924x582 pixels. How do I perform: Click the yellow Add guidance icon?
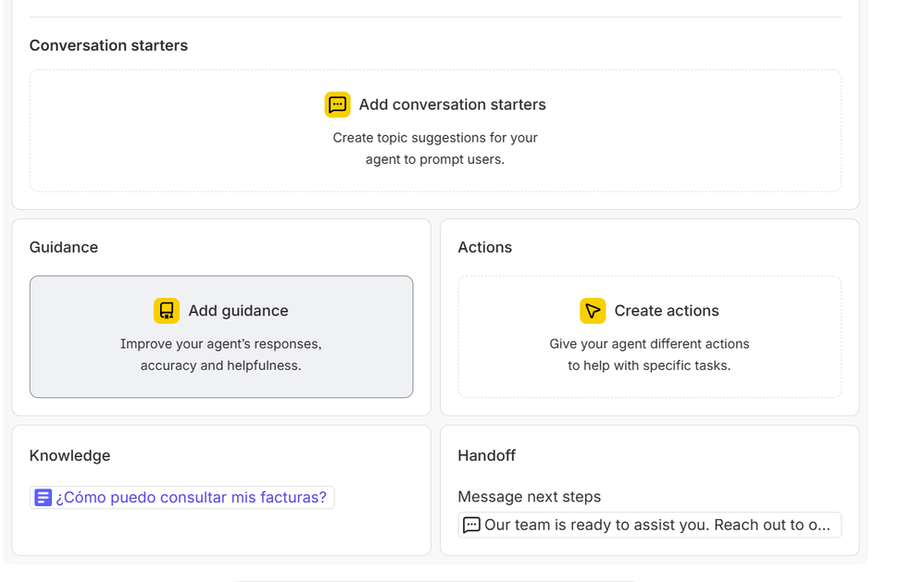167,311
